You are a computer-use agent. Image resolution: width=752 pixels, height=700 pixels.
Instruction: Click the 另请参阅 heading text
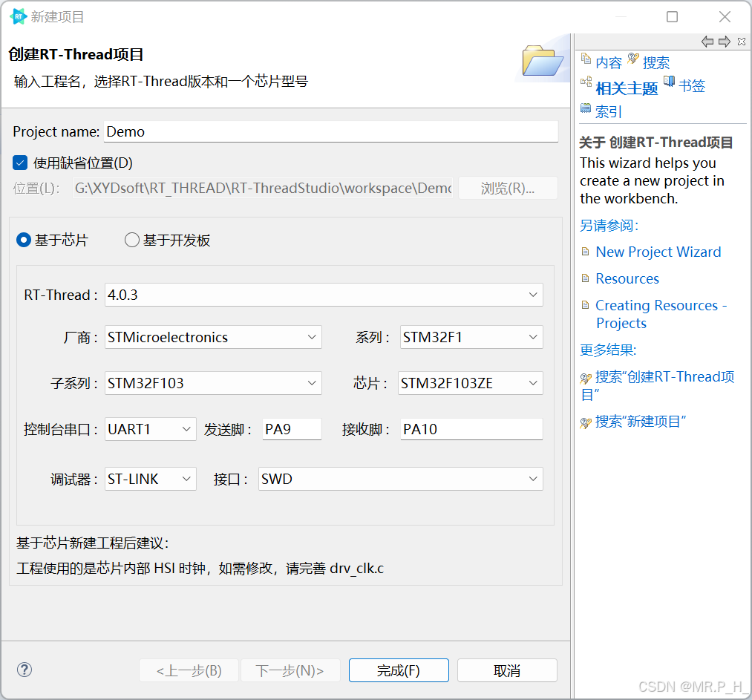(x=609, y=226)
